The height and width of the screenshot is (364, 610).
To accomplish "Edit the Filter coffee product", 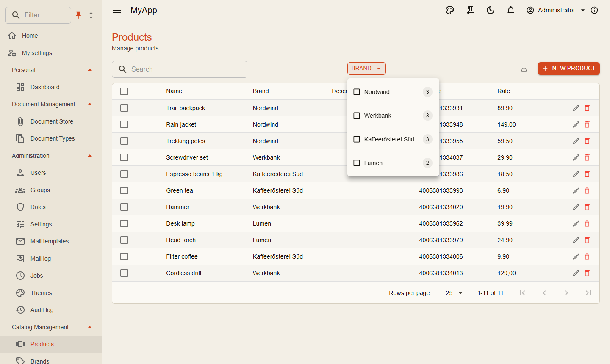I will pyautogui.click(x=576, y=256).
